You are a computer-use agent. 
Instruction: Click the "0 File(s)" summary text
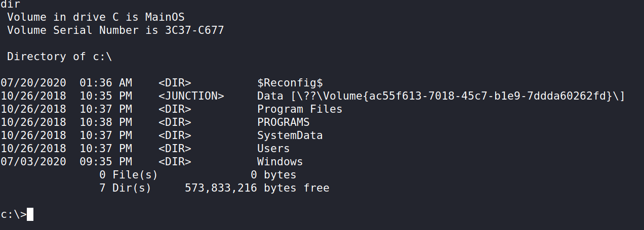tap(128, 175)
